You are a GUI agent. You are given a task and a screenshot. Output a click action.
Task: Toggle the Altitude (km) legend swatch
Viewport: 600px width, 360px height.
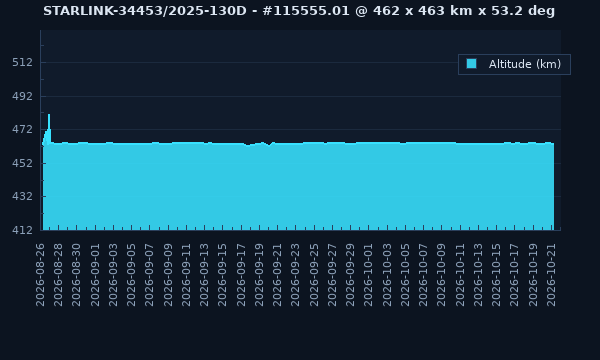point(471,64)
